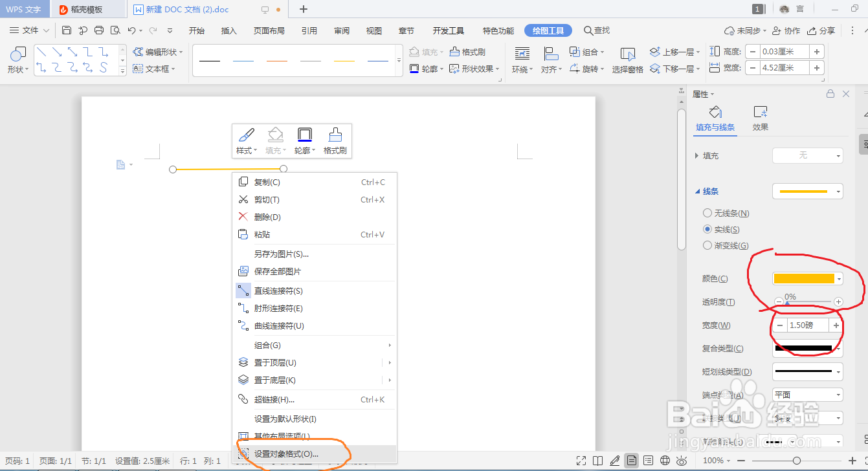
Task: Open Print Preview from quick toolbar
Action: click(x=115, y=30)
